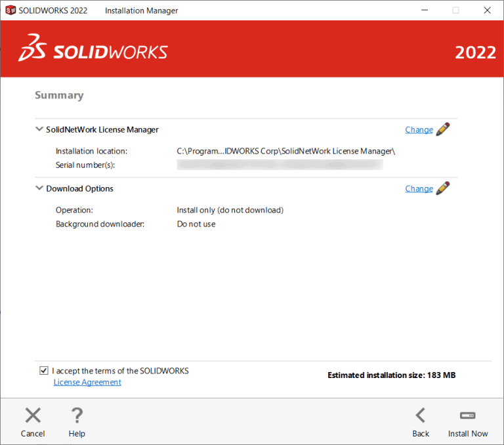Click the Cancel X icon
The image size is (504, 445).
(32, 415)
